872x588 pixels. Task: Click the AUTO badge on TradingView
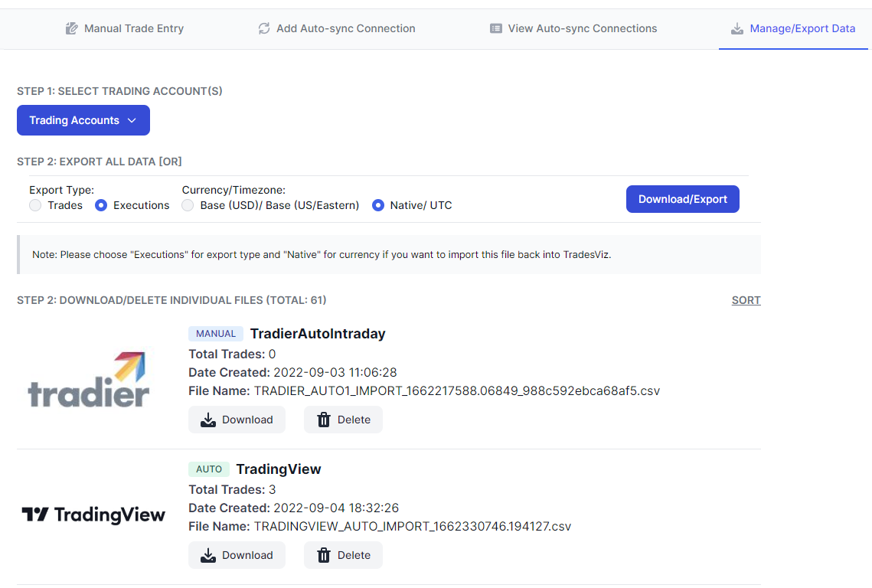pyautogui.click(x=208, y=469)
